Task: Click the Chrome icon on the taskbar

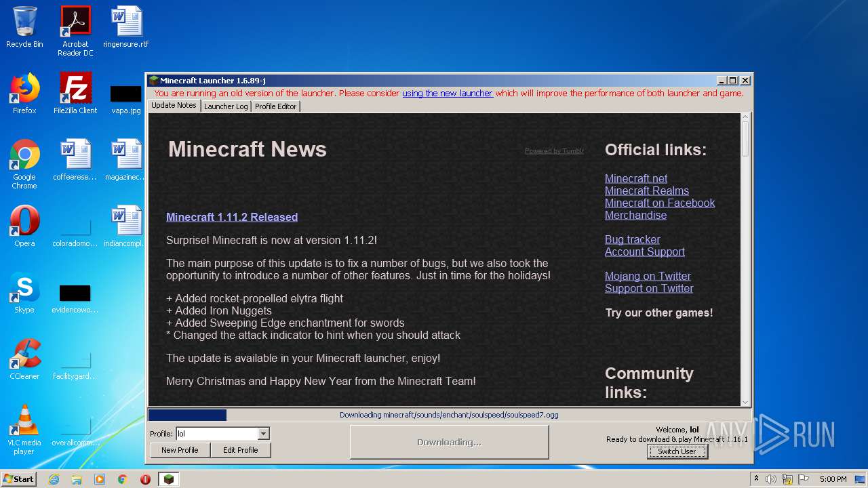Action: click(123, 479)
